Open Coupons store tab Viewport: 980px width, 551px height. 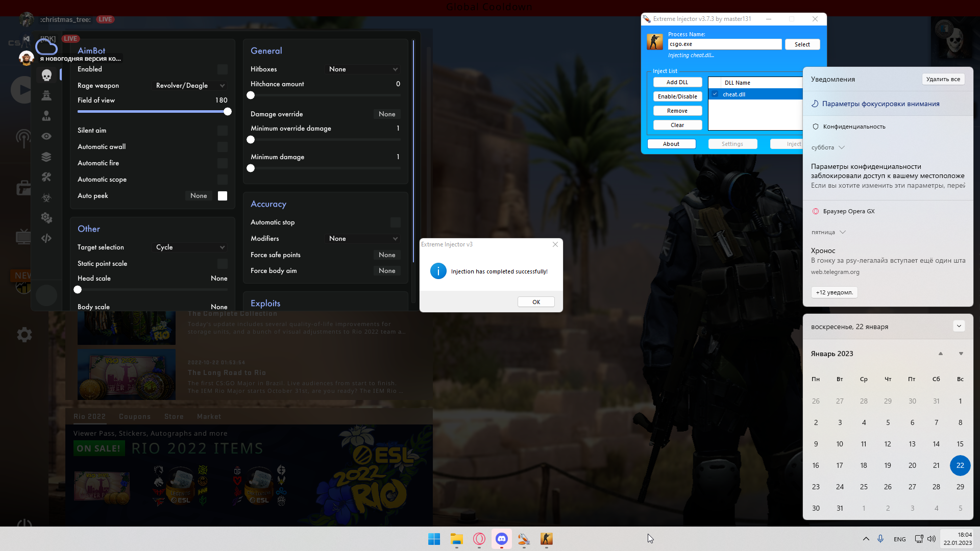point(135,417)
